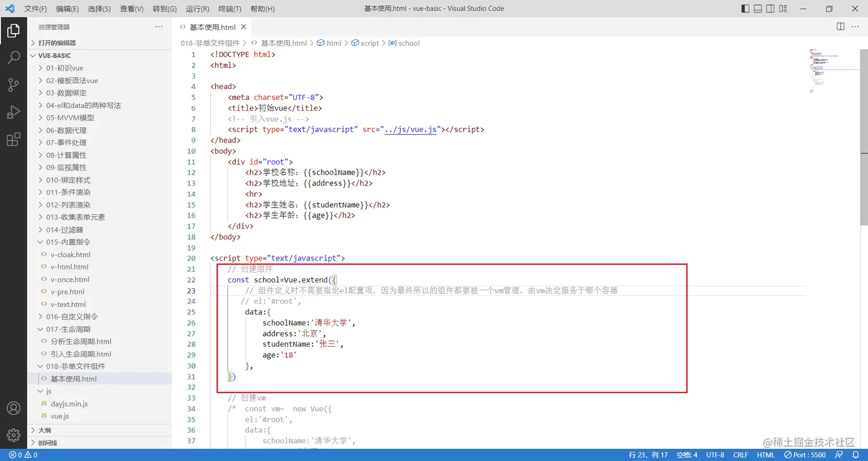
Task: Open v-cloak.html file
Action: (99, 254)
